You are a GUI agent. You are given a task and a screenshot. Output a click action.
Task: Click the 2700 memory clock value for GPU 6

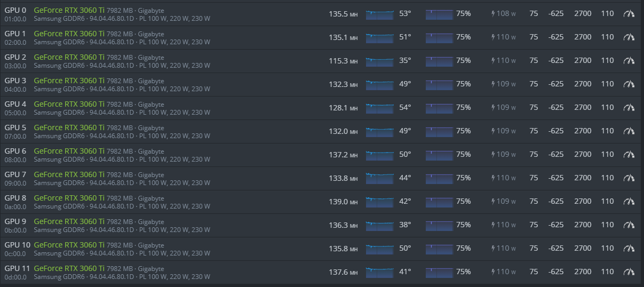pyautogui.click(x=583, y=154)
